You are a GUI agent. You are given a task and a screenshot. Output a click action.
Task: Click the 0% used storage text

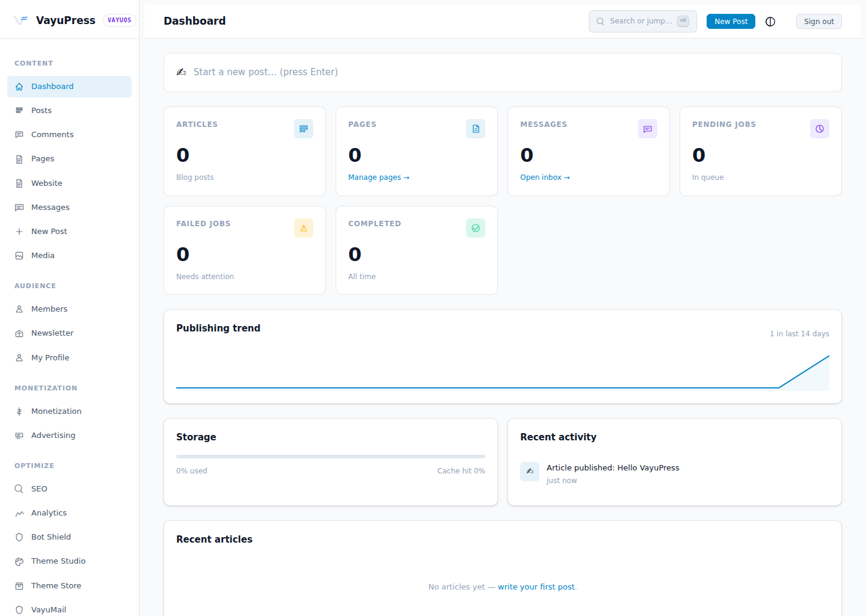click(192, 471)
